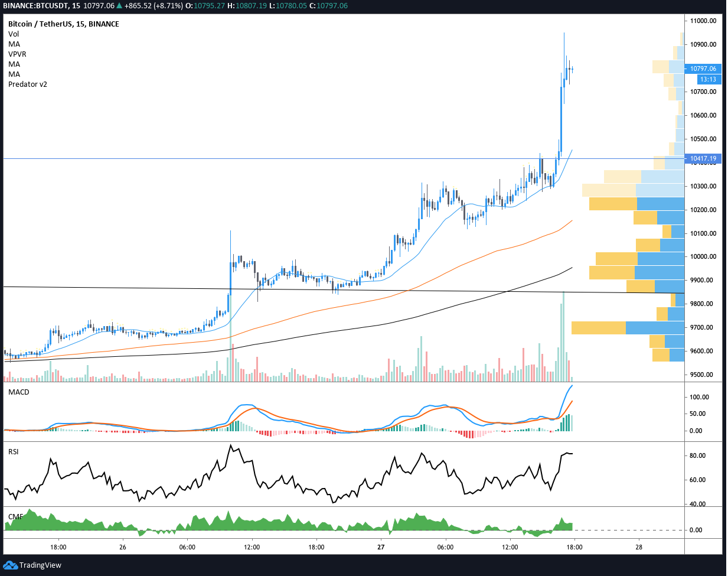Click the 0.00 label on MACD scale

pyautogui.click(x=696, y=431)
